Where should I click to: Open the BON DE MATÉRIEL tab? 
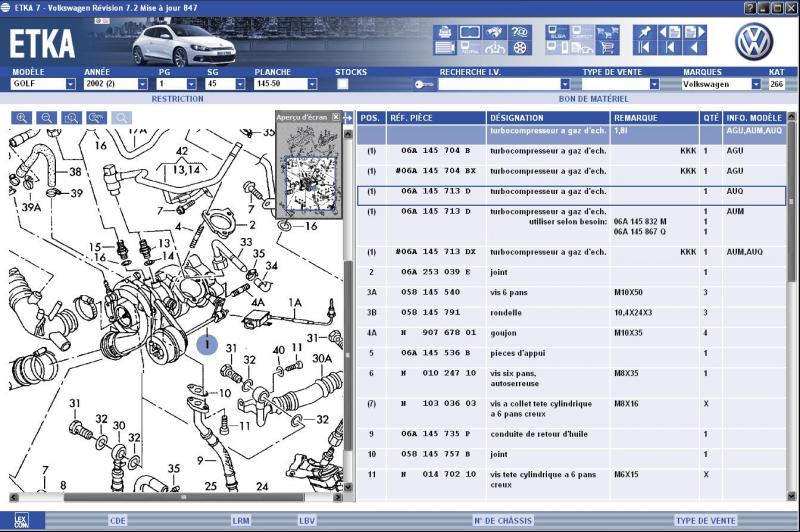click(x=593, y=99)
